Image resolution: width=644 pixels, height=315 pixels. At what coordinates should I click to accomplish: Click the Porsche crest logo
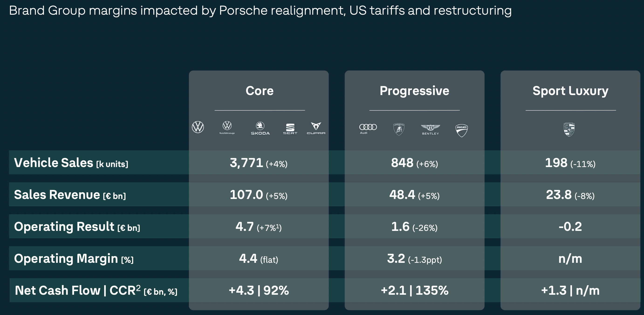[569, 130]
